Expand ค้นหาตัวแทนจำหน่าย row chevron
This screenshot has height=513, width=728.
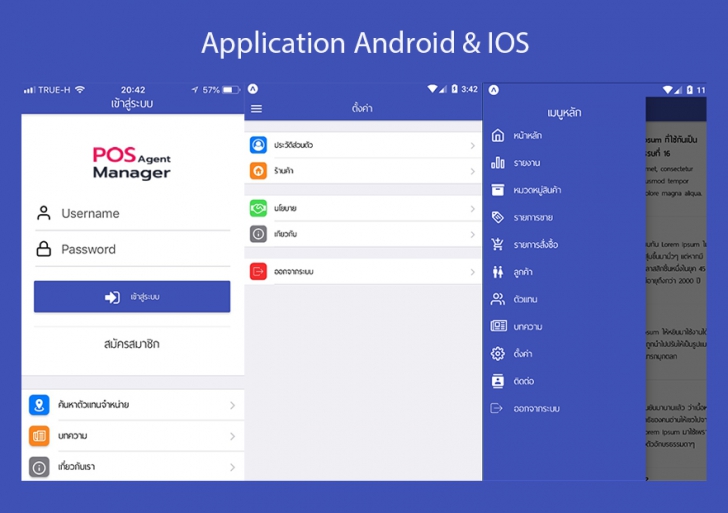click(232, 405)
